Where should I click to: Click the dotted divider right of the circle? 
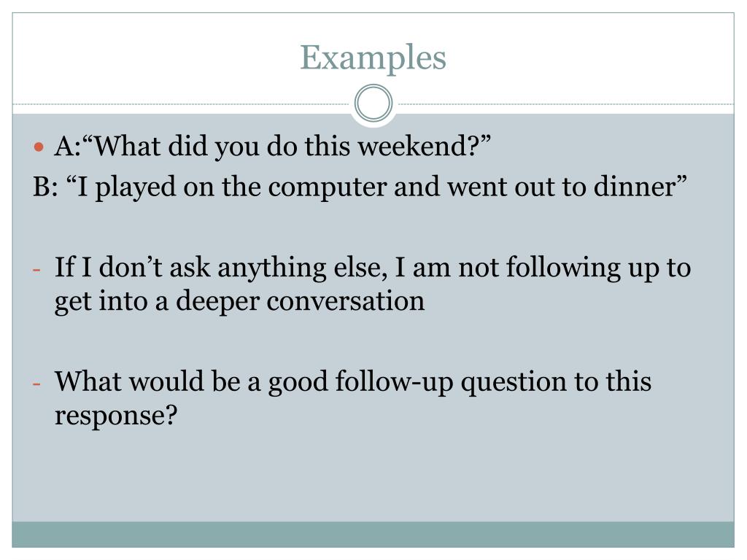tap(564, 104)
